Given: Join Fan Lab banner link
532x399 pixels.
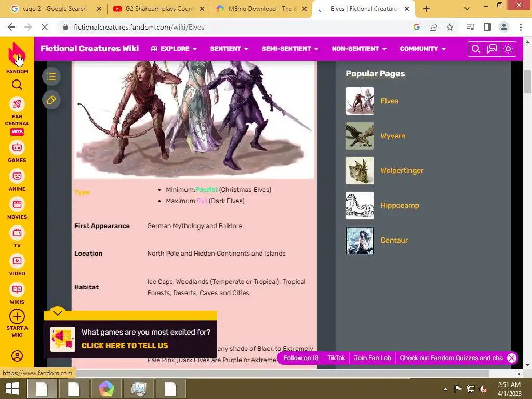Looking at the screenshot, I should pos(372,358).
